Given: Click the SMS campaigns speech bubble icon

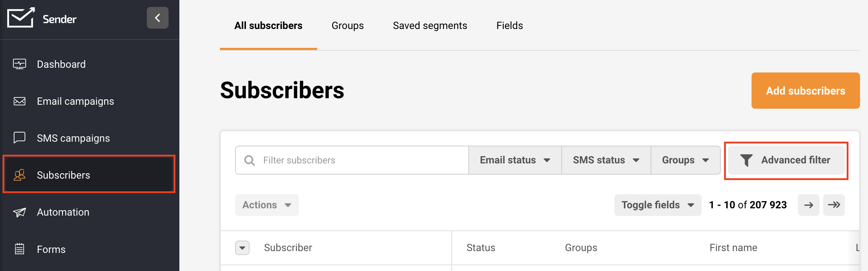Looking at the screenshot, I should click(20, 138).
